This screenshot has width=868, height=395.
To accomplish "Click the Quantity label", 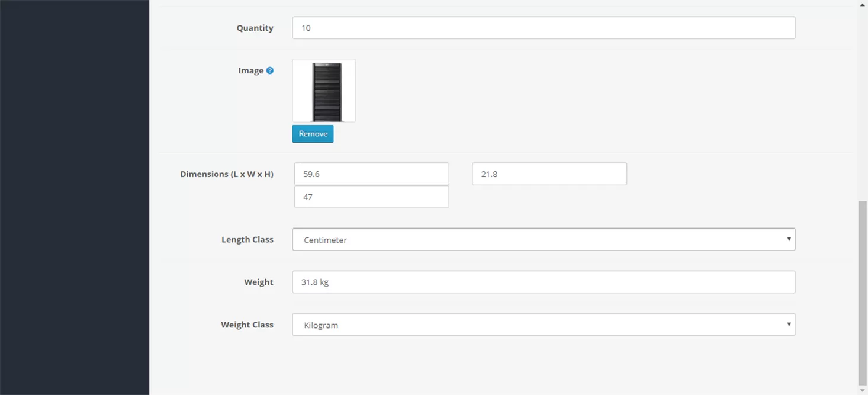I will (x=255, y=28).
